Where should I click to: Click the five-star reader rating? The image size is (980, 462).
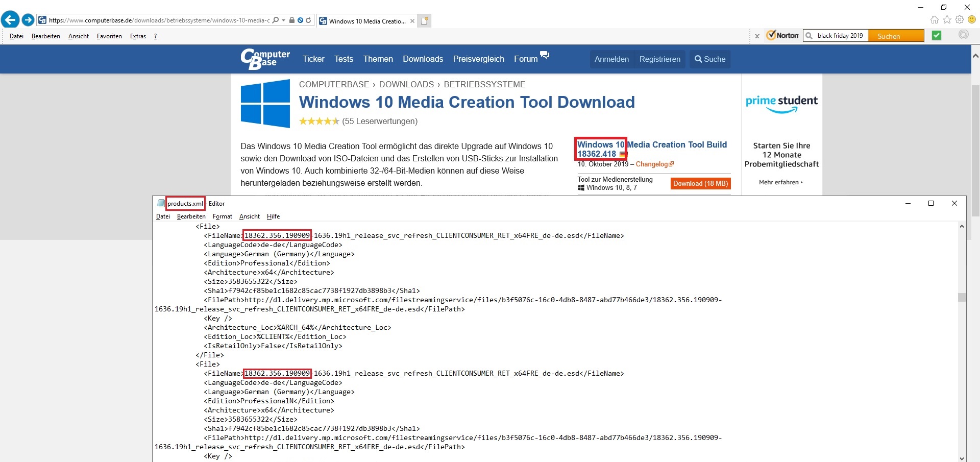point(319,121)
